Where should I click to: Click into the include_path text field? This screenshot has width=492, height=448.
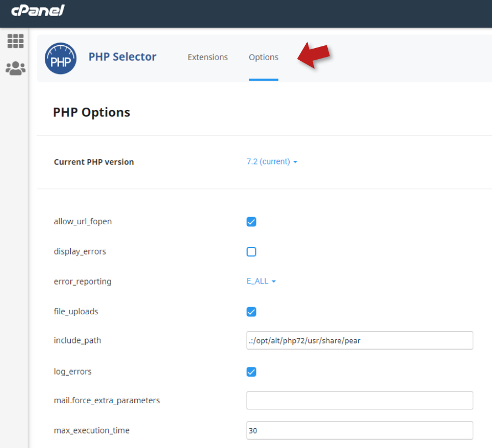[359, 341]
